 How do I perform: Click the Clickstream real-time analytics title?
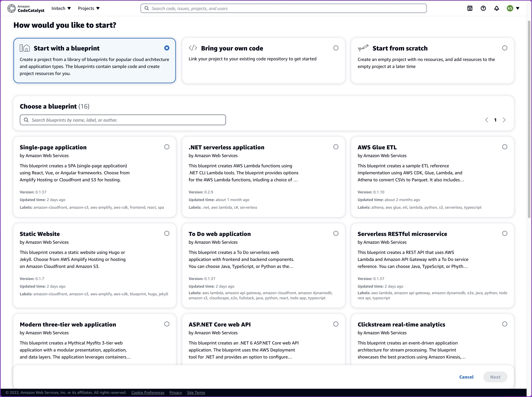pyautogui.click(x=401, y=324)
